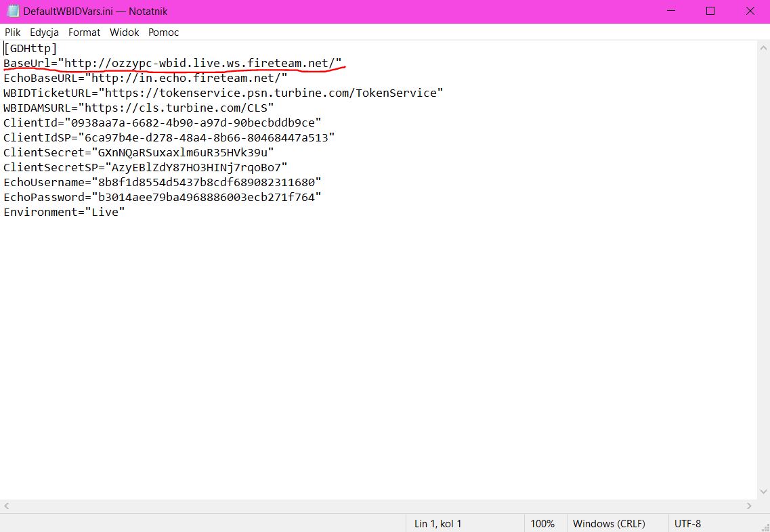Click the vertical scrollbar up arrow

(x=763, y=48)
